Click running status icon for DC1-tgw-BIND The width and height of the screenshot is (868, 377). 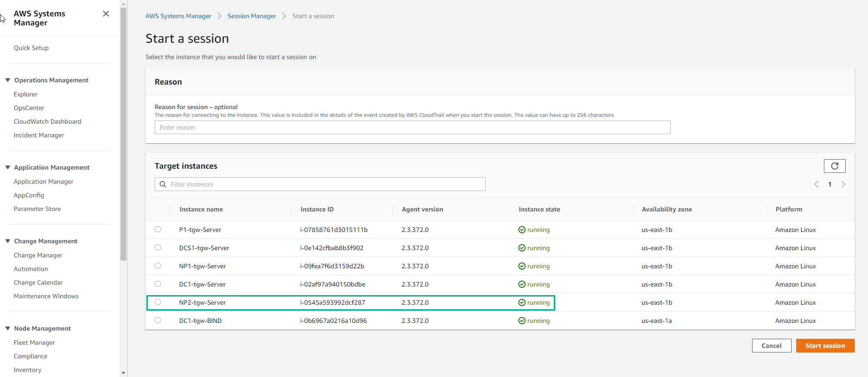(522, 321)
